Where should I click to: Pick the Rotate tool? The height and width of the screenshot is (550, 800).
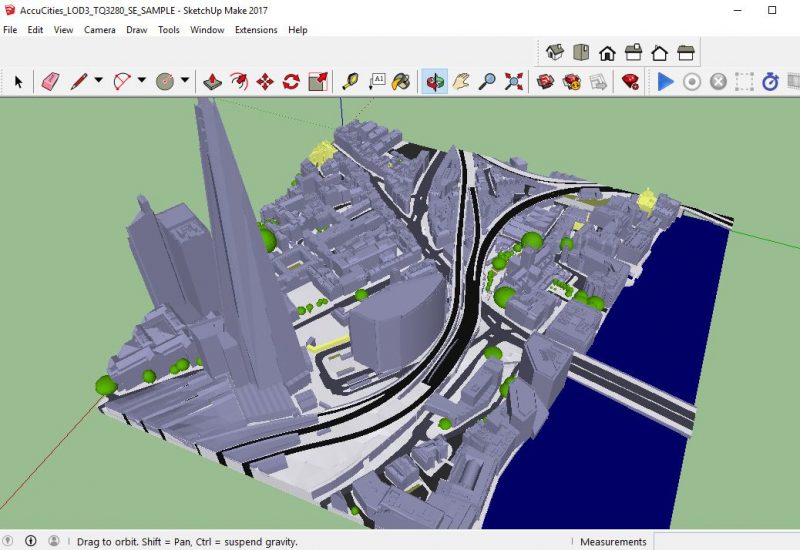(291, 81)
